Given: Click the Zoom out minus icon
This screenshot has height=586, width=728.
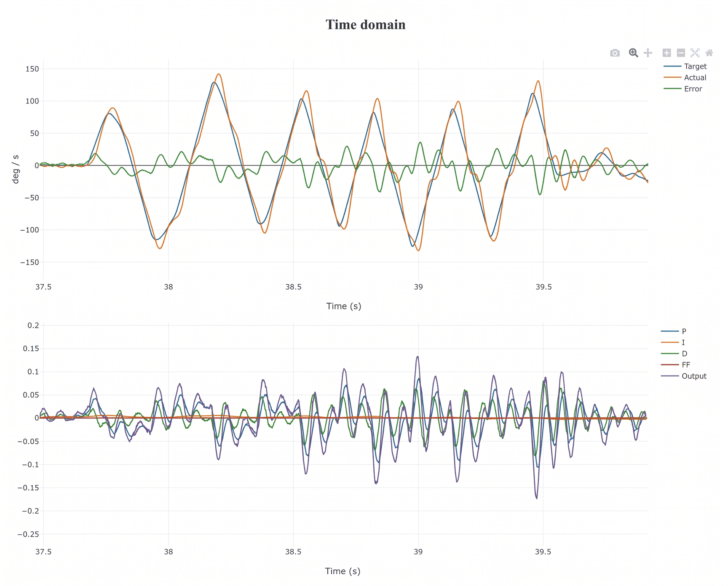Looking at the screenshot, I should click(681, 53).
